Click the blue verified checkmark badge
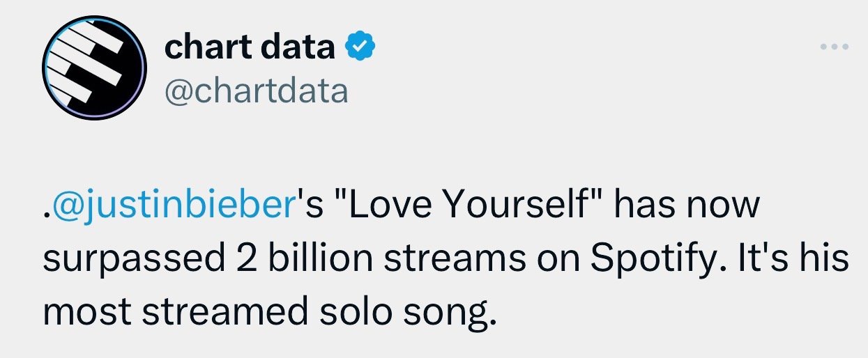868x358 pixels. (362, 47)
